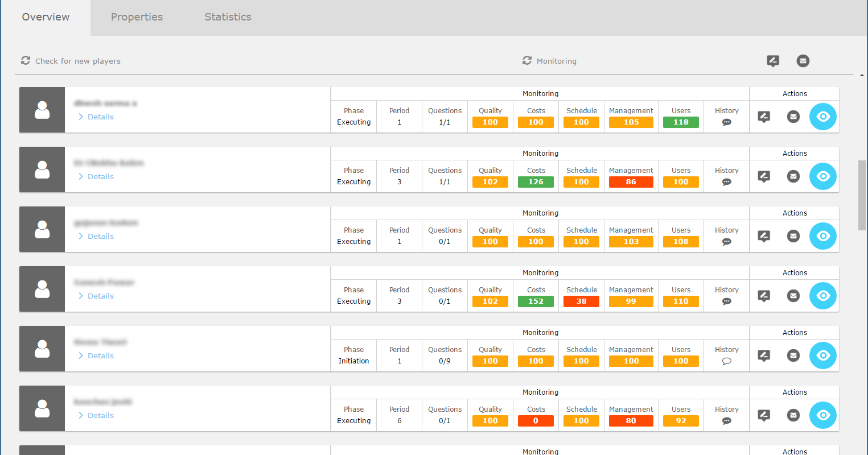Click the green Costs 152 badge
The height and width of the screenshot is (455, 868).
coord(536,301)
